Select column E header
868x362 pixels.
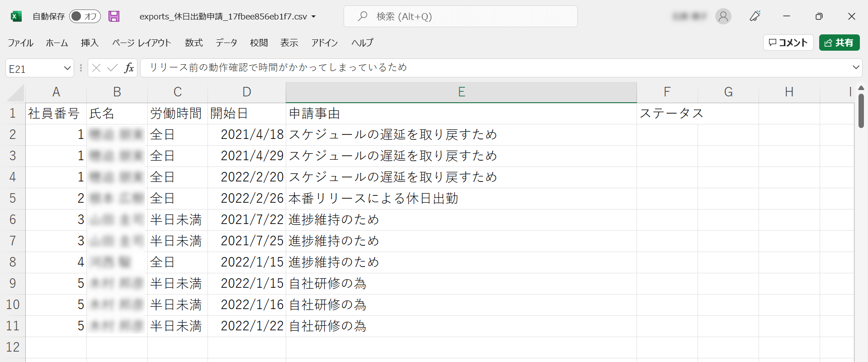(461, 92)
